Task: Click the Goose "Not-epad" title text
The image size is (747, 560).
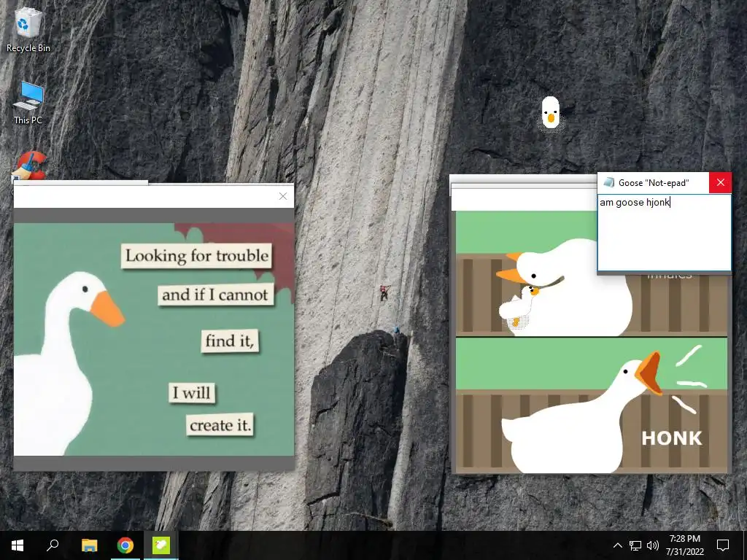Action: [x=654, y=183]
